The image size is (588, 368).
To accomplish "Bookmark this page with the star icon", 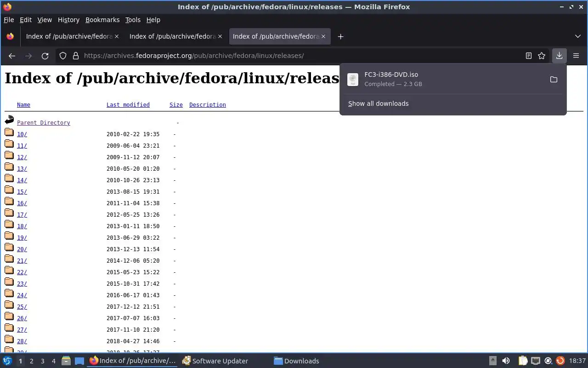I will [542, 56].
